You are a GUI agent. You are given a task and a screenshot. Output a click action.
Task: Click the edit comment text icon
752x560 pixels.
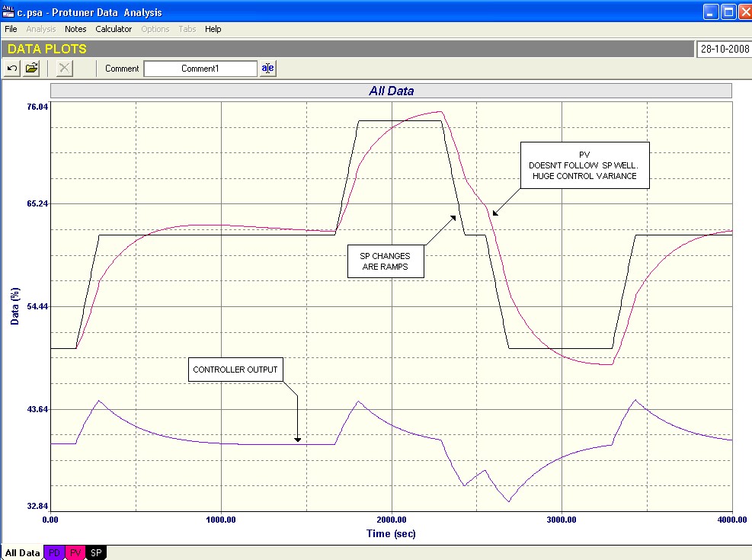click(x=267, y=69)
